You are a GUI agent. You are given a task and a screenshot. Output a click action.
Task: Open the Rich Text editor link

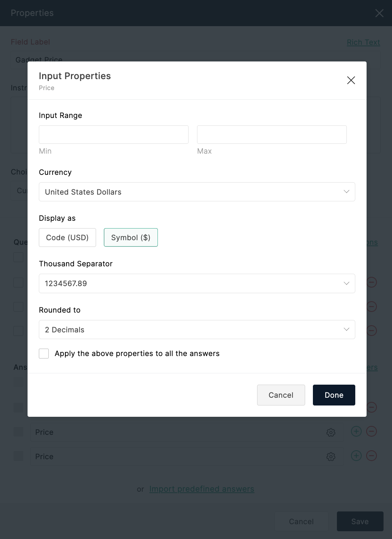[x=363, y=42]
